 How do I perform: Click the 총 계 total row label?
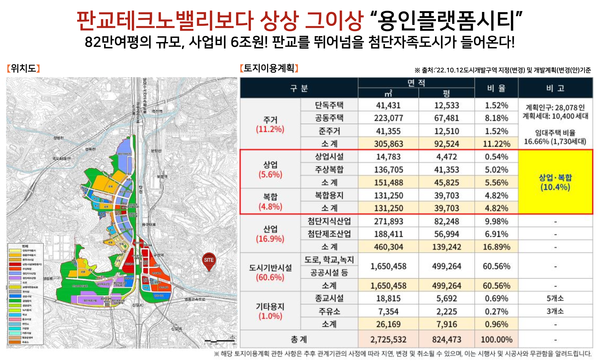tap(299, 339)
